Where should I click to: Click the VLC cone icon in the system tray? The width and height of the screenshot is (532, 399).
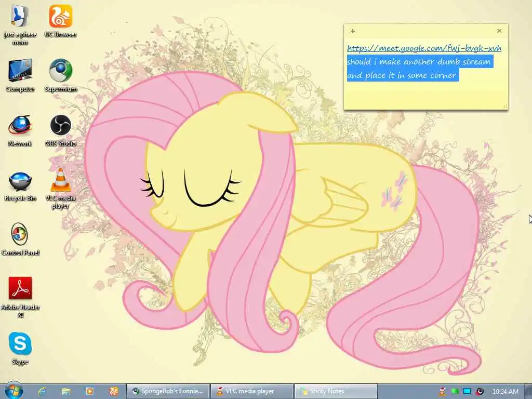click(x=442, y=392)
